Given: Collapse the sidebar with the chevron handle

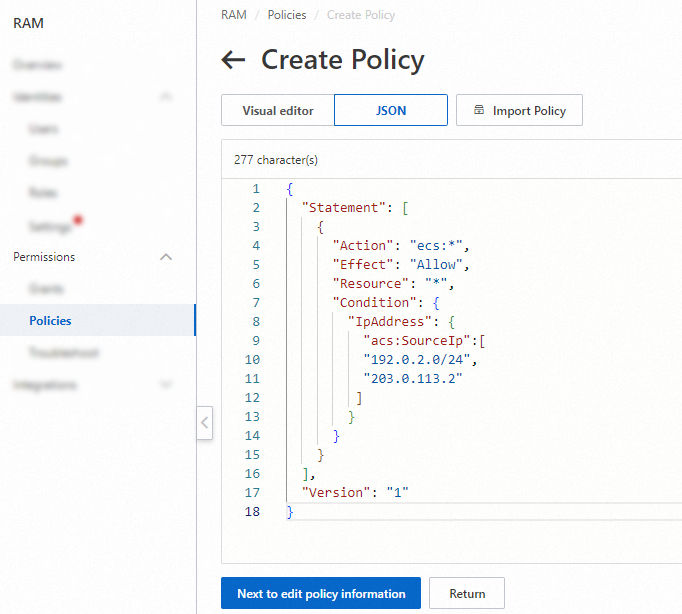Looking at the screenshot, I should [204, 423].
